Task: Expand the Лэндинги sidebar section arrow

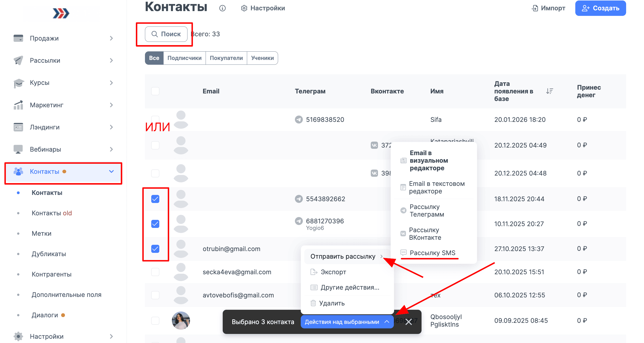Action: pos(111,127)
